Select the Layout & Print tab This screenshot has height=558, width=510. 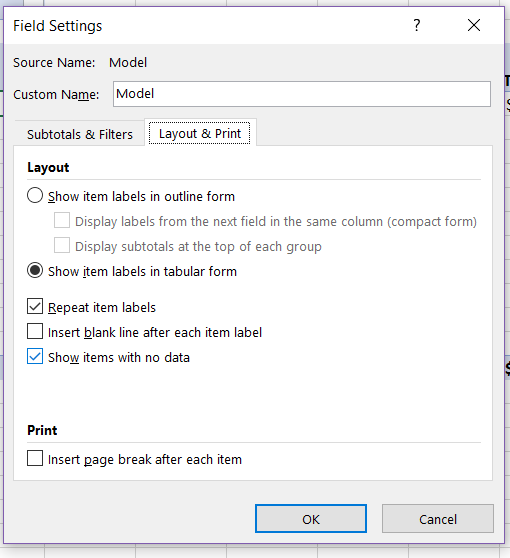pos(200,133)
